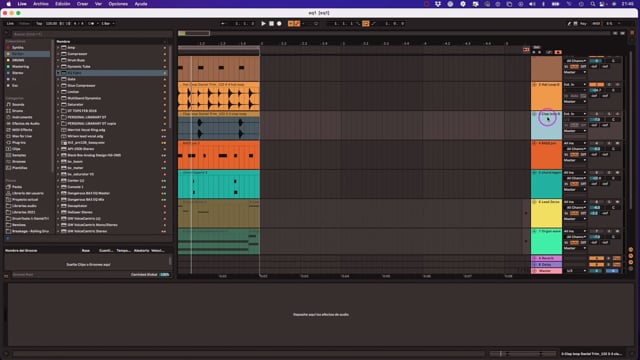
Task: Open Samples category in browser
Action: point(19,155)
